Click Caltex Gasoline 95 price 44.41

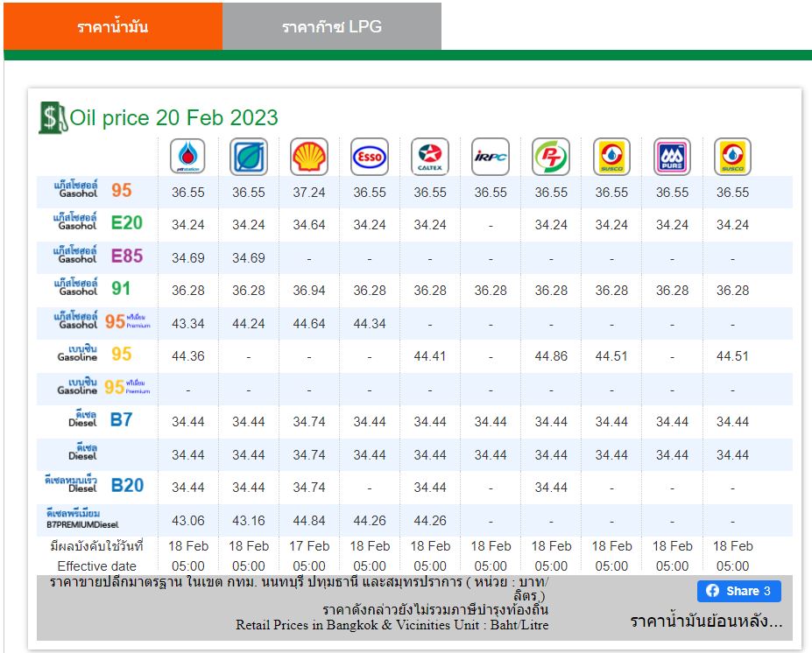pyautogui.click(x=430, y=356)
